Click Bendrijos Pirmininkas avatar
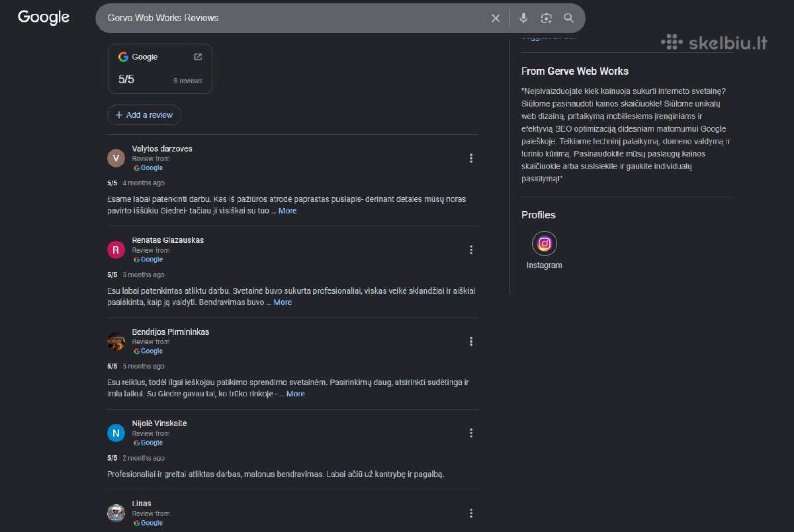The width and height of the screenshot is (794, 532). 116,341
